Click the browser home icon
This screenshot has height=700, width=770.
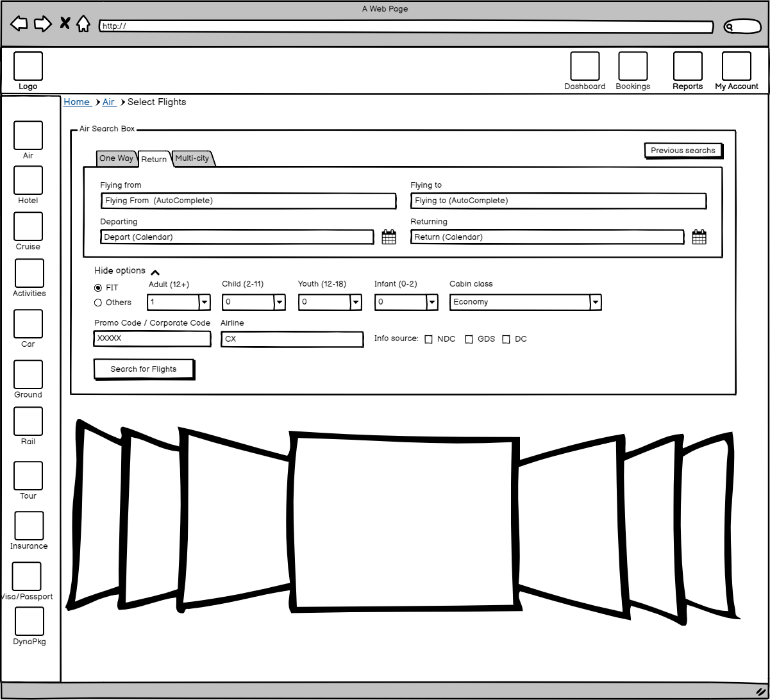pyautogui.click(x=83, y=24)
